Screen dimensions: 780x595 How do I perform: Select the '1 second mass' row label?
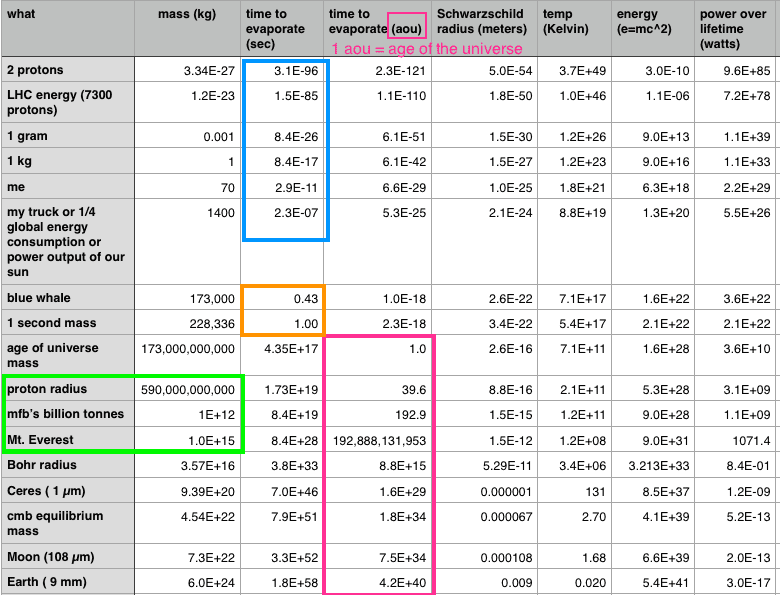coord(68,323)
